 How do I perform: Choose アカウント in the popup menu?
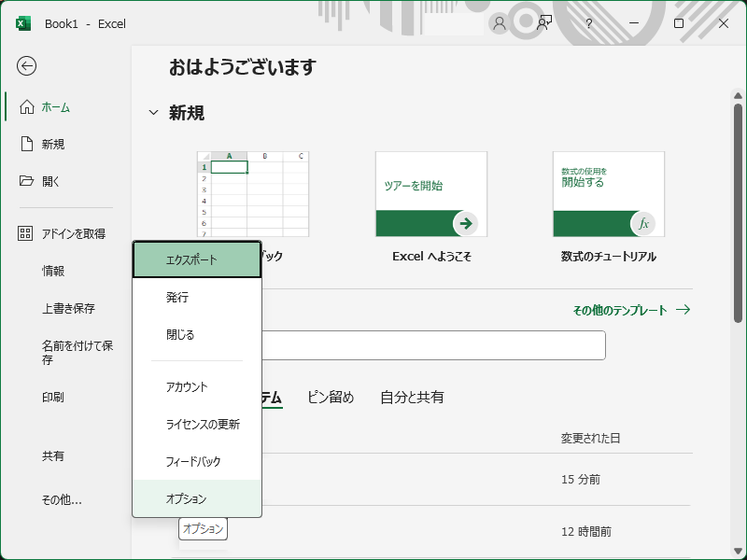[197, 386]
